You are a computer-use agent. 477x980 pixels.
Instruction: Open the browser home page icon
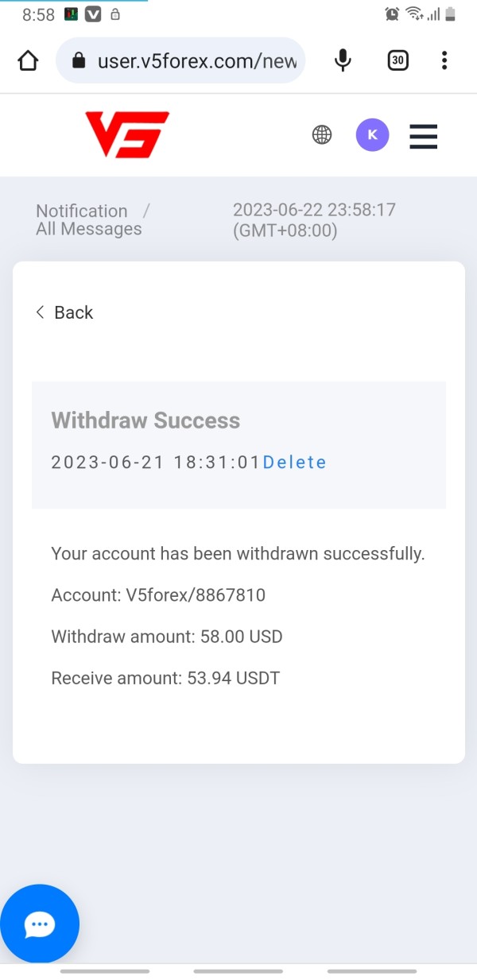[x=28, y=60]
